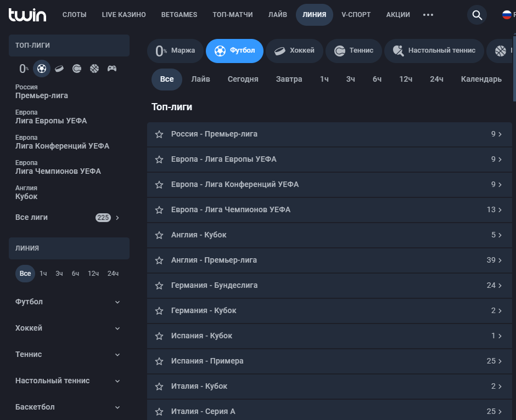The image size is (516, 420).
Task: Select hockey puck icon in Топ-лиги sidebar
Action: pos(59,69)
